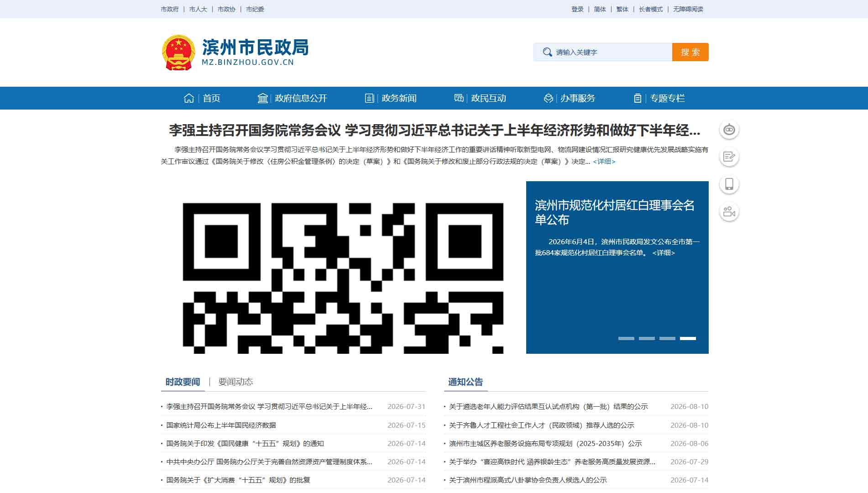Click the clipboard icon beside 专题专栏
Viewport: 868px width, 493px height.
pyautogui.click(x=638, y=98)
